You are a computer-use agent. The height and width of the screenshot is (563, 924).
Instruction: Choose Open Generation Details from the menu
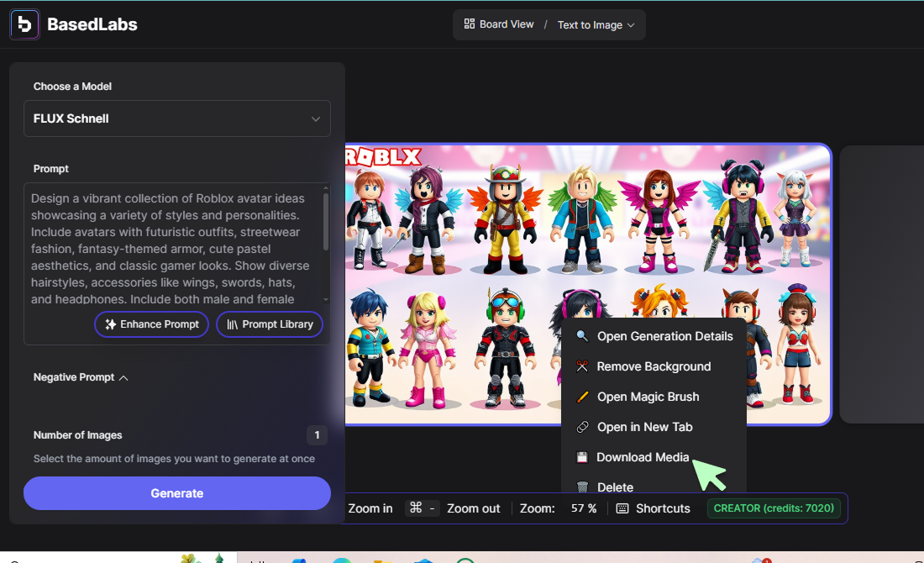[654, 336]
